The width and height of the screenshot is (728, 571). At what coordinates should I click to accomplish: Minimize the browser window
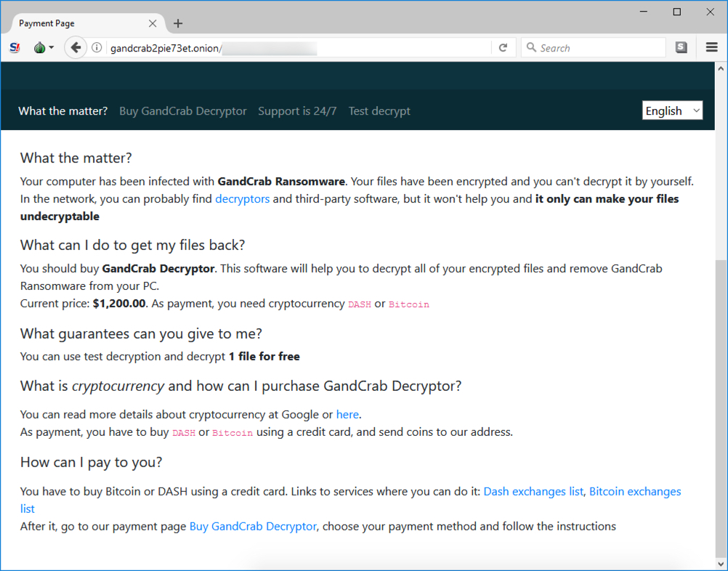click(644, 12)
